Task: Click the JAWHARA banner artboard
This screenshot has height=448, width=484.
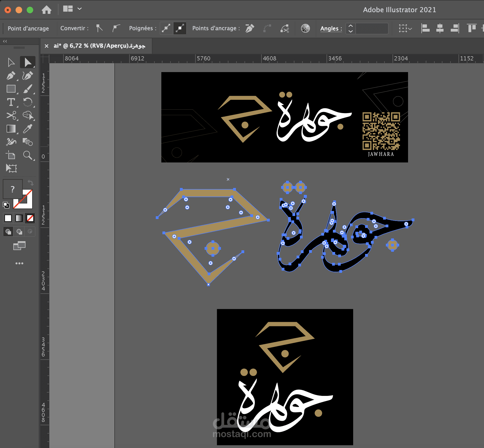Action: (x=284, y=117)
